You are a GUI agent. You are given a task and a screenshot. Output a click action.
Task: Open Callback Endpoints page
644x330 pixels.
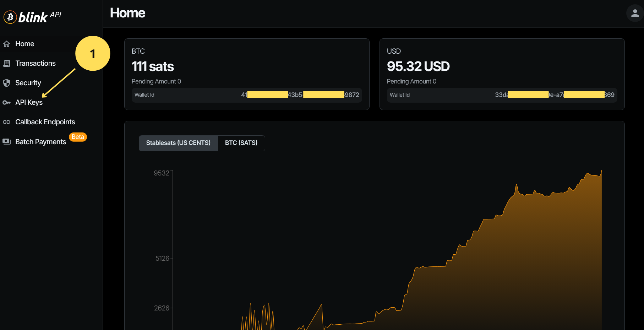pos(45,122)
